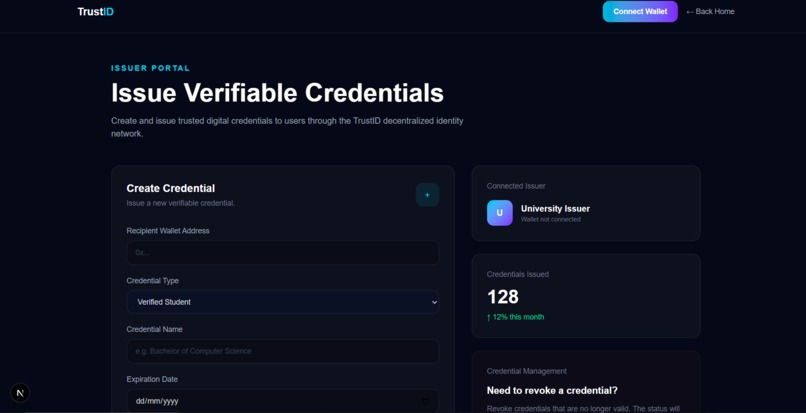
Task: Click the 'Connected Issuer' label
Action: [516, 186]
